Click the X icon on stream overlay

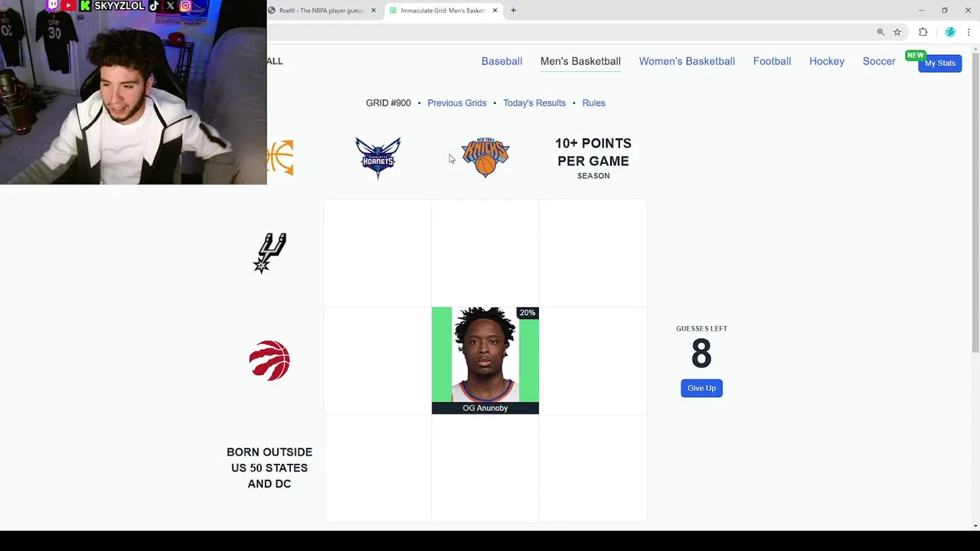tap(170, 5)
